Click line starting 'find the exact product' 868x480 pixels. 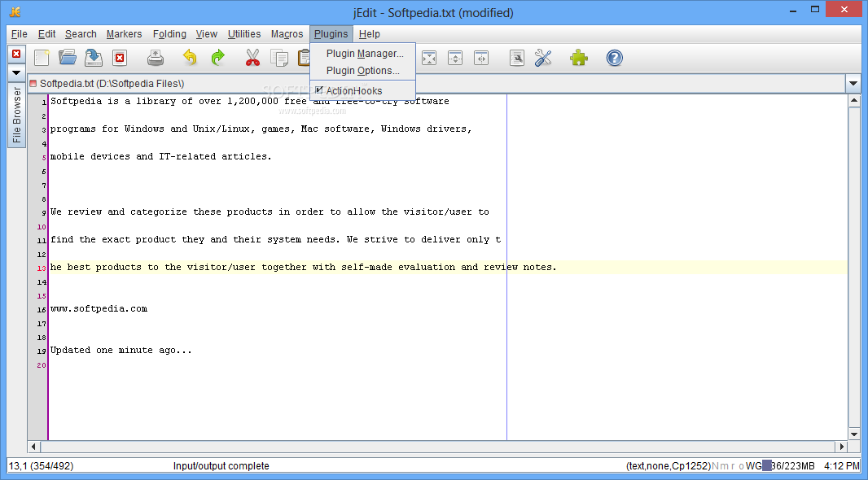pyautogui.click(x=276, y=239)
